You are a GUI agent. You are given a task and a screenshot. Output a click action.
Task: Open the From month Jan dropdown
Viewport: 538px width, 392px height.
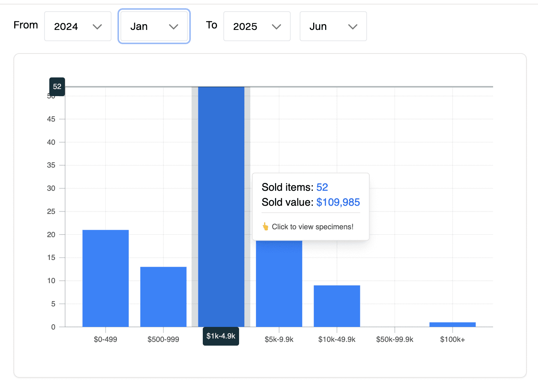pyautogui.click(x=154, y=26)
